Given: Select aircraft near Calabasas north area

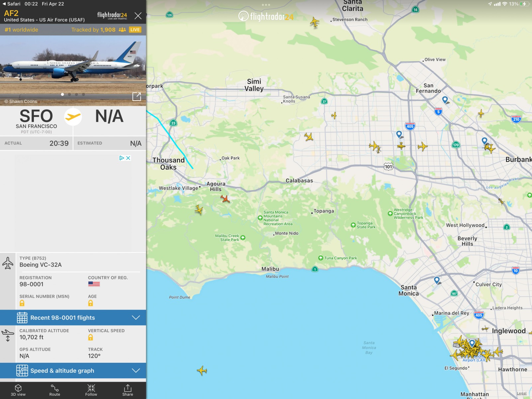Looking at the screenshot, I should [x=309, y=136].
